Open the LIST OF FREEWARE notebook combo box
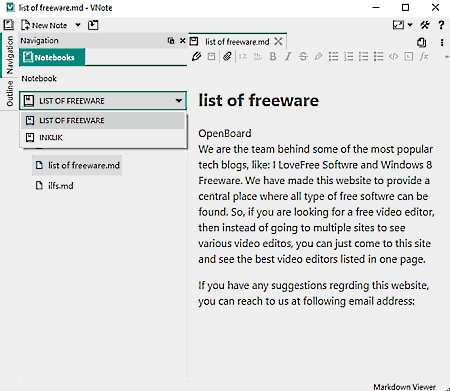Image resolution: width=450 pixels, height=391 pixels. (x=103, y=101)
